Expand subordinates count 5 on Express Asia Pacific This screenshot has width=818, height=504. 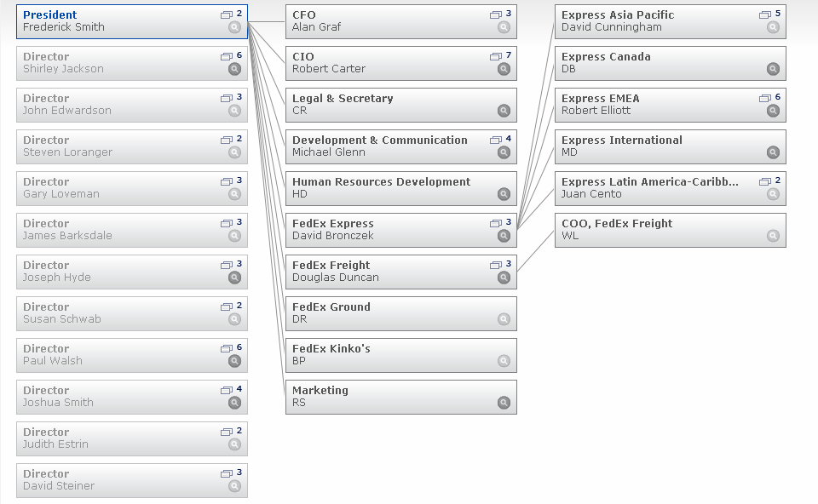pyautogui.click(x=769, y=14)
